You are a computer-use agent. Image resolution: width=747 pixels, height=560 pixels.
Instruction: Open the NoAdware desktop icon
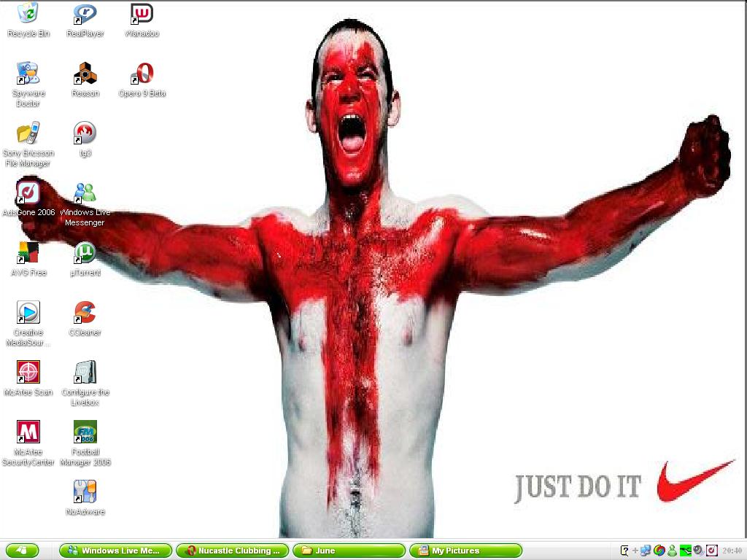85,492
